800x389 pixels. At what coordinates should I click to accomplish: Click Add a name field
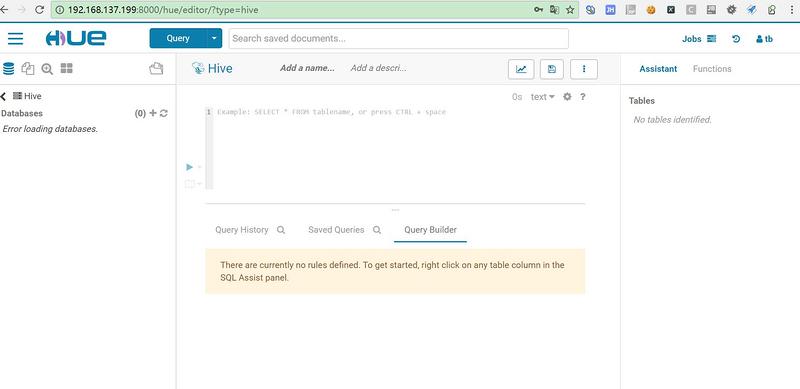[x=307, y=68]
